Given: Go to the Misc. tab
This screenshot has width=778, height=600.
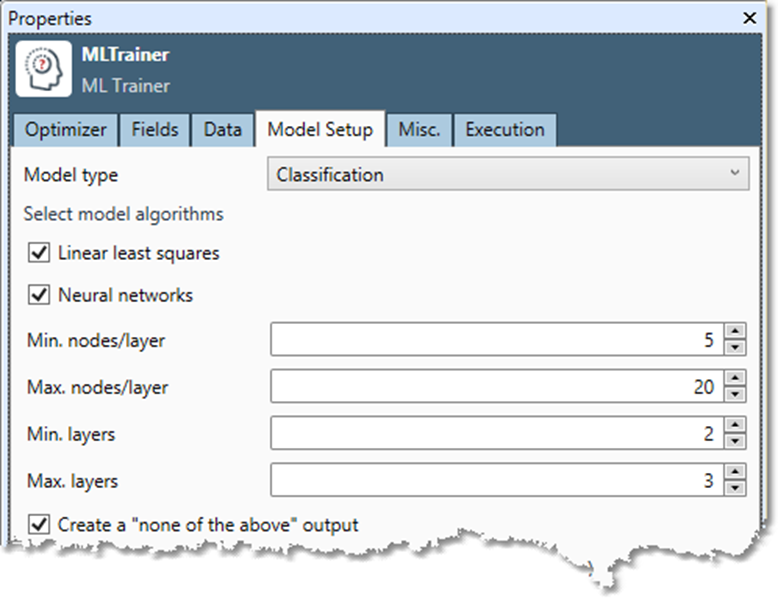Looking at the screenshot, I should click(419, 130).
